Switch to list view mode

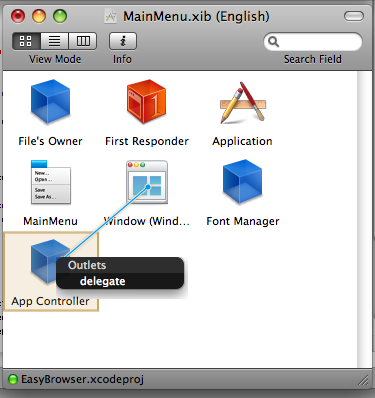click(x=54, y=41)
